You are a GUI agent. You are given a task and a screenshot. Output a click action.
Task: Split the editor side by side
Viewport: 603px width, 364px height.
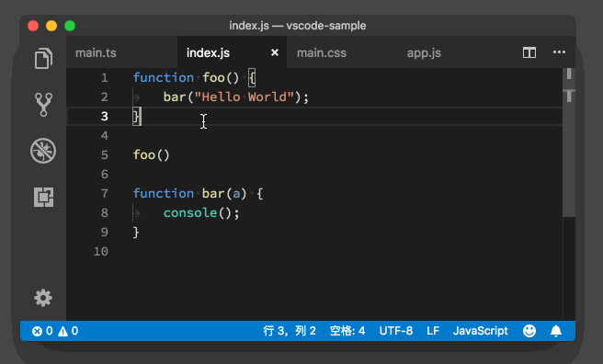point(529,52)
